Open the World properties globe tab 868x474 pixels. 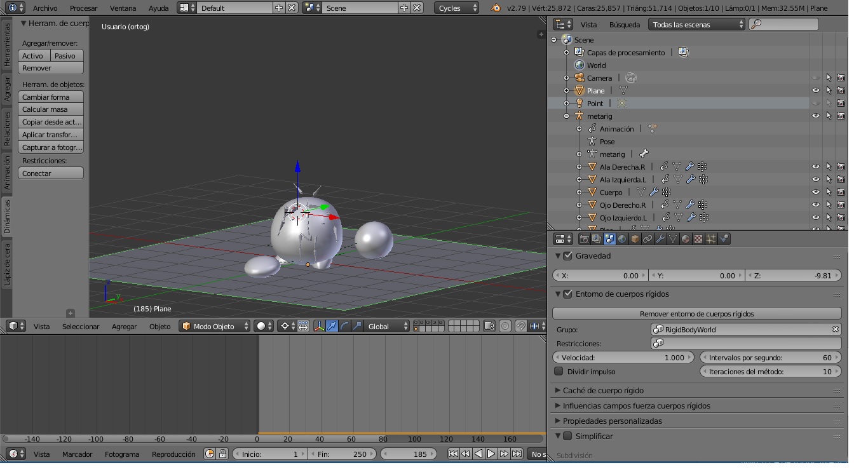tap(622, 239)
